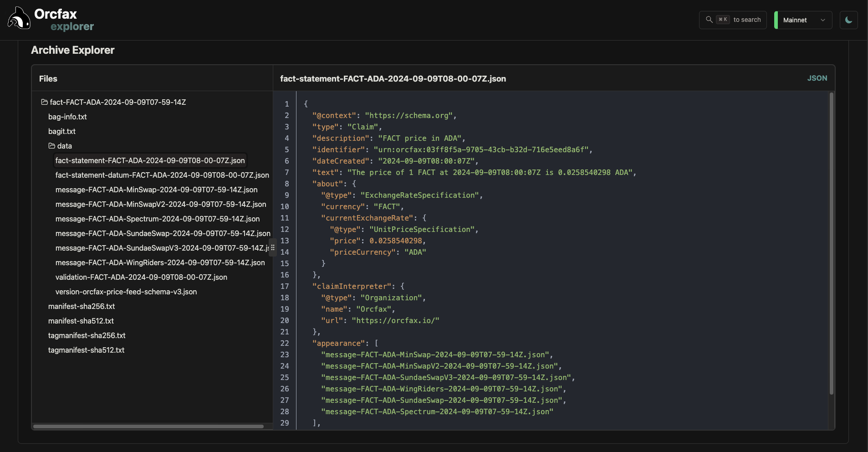Open message-FACT-ADA-WingRiders json file
This screenshot has height=452, width=868.
(160, 262)
